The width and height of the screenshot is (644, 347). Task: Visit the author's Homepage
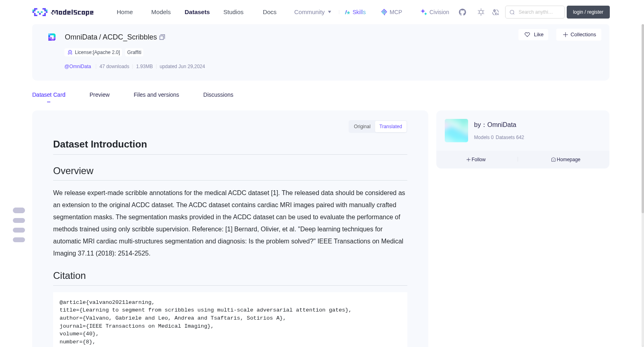click(x=566, y=160)
